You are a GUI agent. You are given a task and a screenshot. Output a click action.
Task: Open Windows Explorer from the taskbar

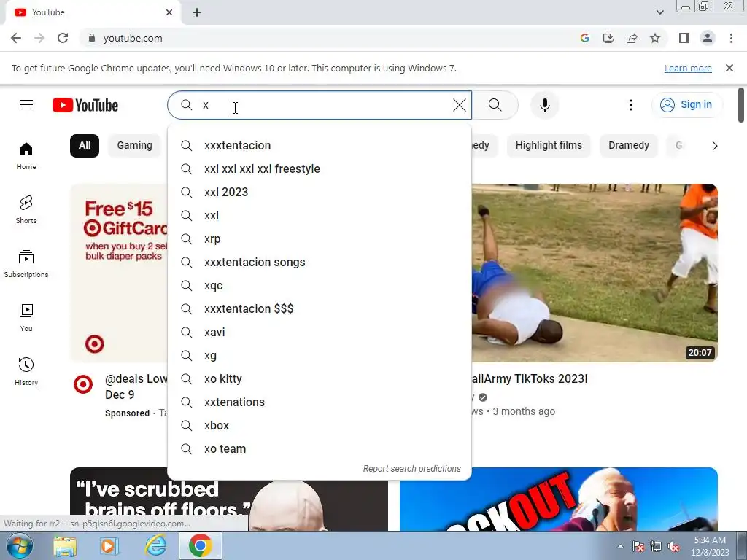tap(65, 546)
